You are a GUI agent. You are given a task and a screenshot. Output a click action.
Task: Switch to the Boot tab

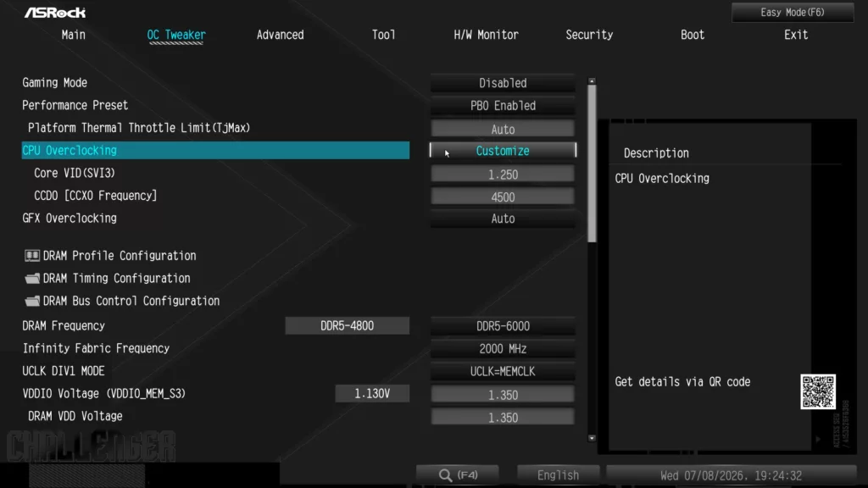tap(693, 35)
